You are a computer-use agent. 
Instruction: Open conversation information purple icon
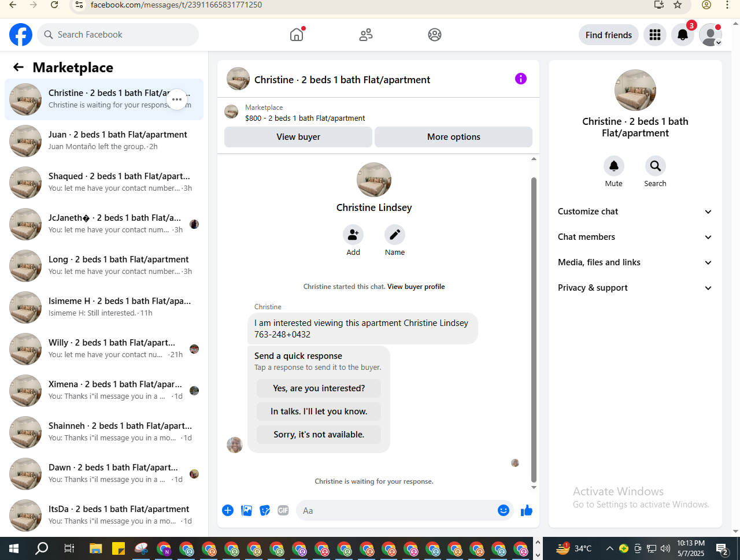point(521,79)
